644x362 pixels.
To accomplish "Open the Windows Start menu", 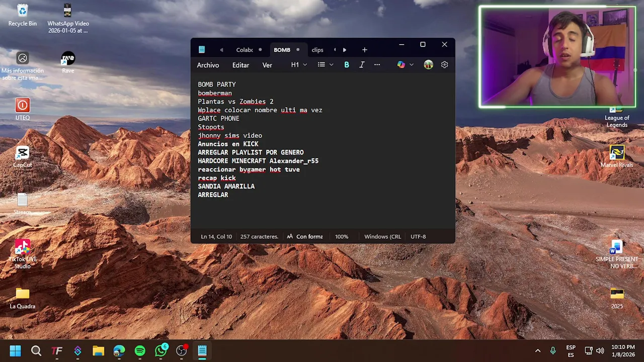I will point(16,351).
